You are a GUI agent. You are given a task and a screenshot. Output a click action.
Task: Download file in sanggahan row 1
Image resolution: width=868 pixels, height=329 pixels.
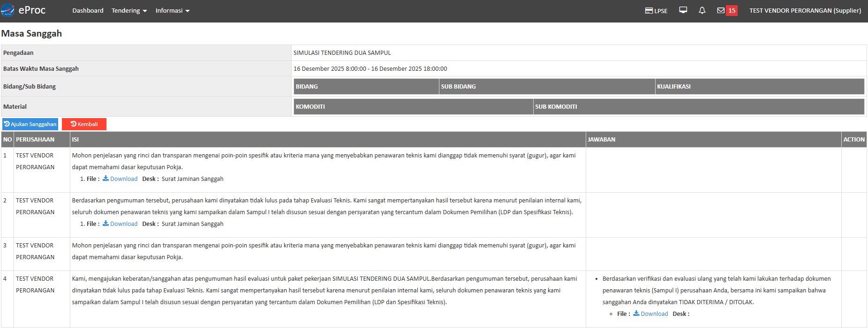[120, 179]
